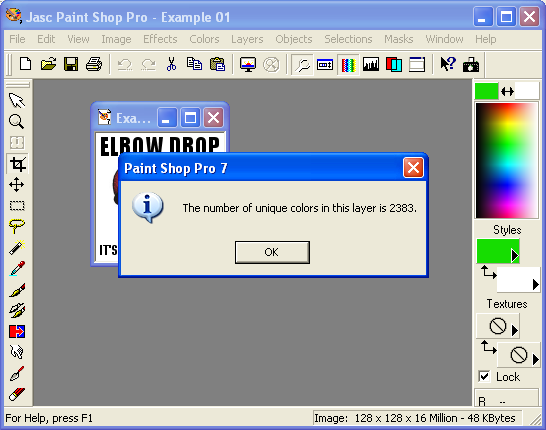Open the Effects menu
The image size is (546, 430).
click(x=160, y=39)
